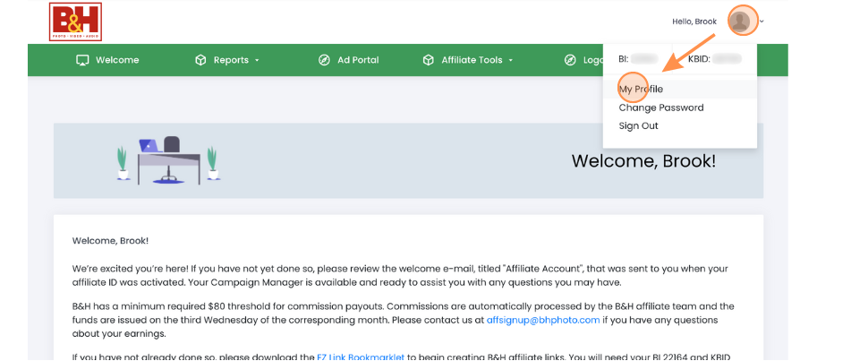
Task: Click the desk illustration in the banner
Action: click(168, 159)
